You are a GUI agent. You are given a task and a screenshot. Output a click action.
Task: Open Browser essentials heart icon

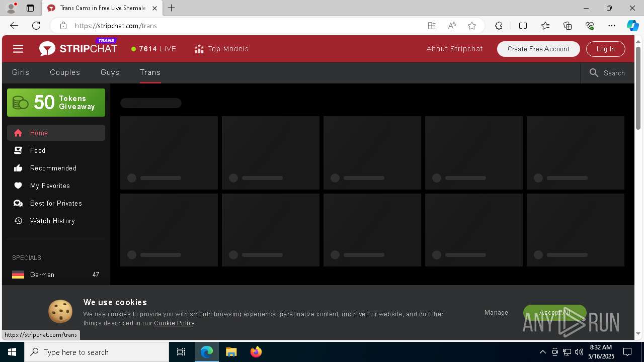pyautogui.click(x=590, y=26)
